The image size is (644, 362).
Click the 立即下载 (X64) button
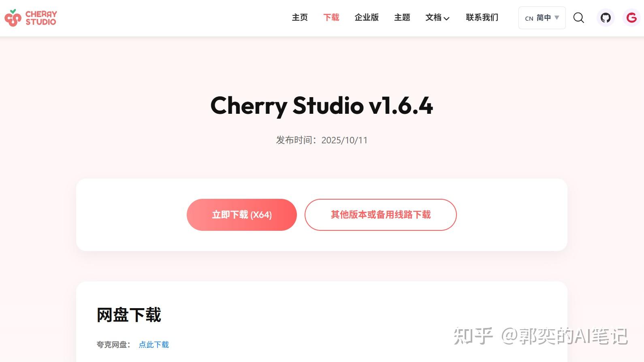[242, 215]
